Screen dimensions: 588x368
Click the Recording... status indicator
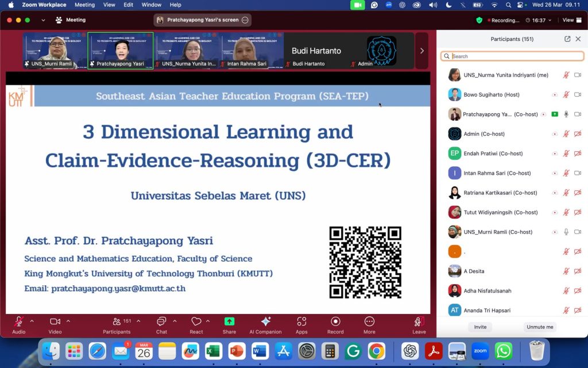503,20
